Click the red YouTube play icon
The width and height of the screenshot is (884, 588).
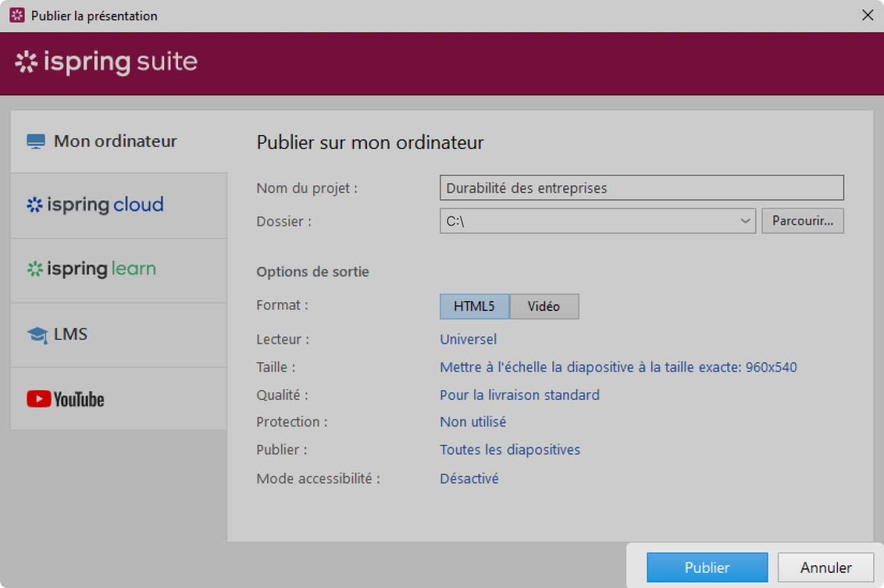[x=39, y=399]
